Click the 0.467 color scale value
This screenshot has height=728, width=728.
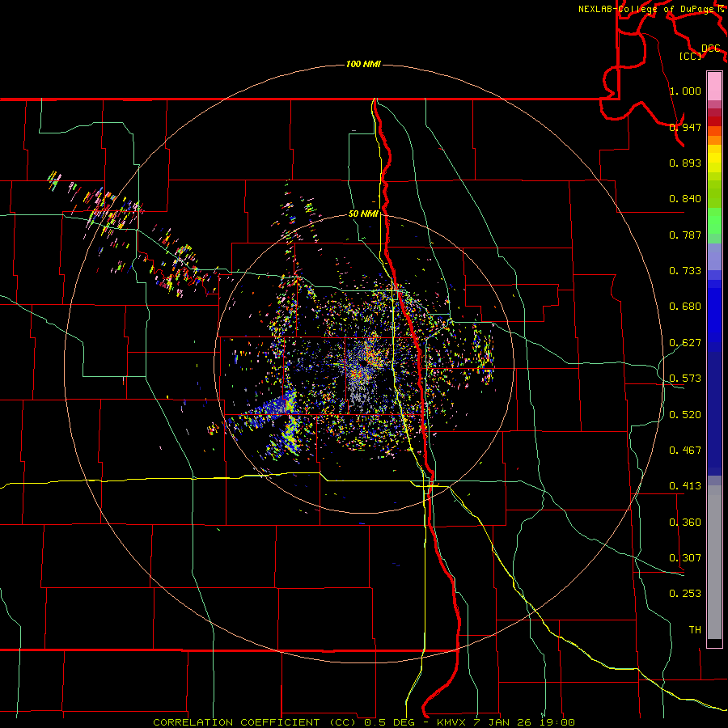pyautogui.click(x=685, y=451)
